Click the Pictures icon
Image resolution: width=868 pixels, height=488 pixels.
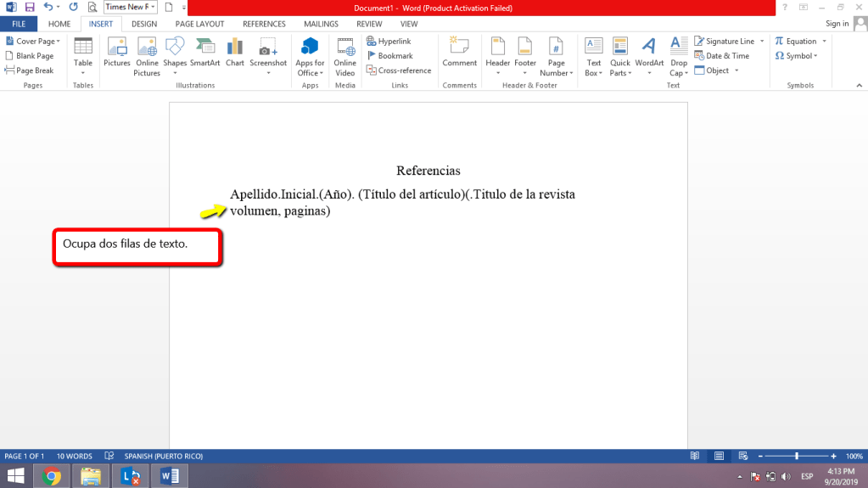[x=117, y=53]
